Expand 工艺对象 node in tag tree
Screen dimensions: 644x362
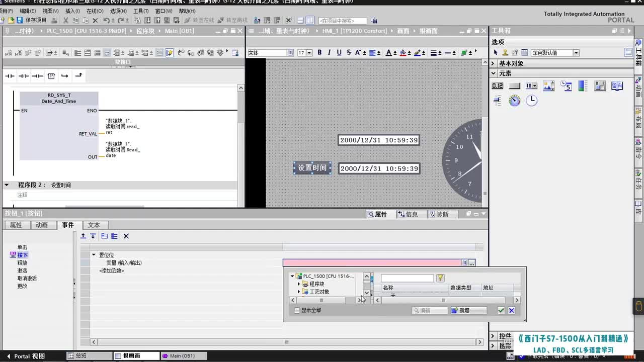point(298,292)
